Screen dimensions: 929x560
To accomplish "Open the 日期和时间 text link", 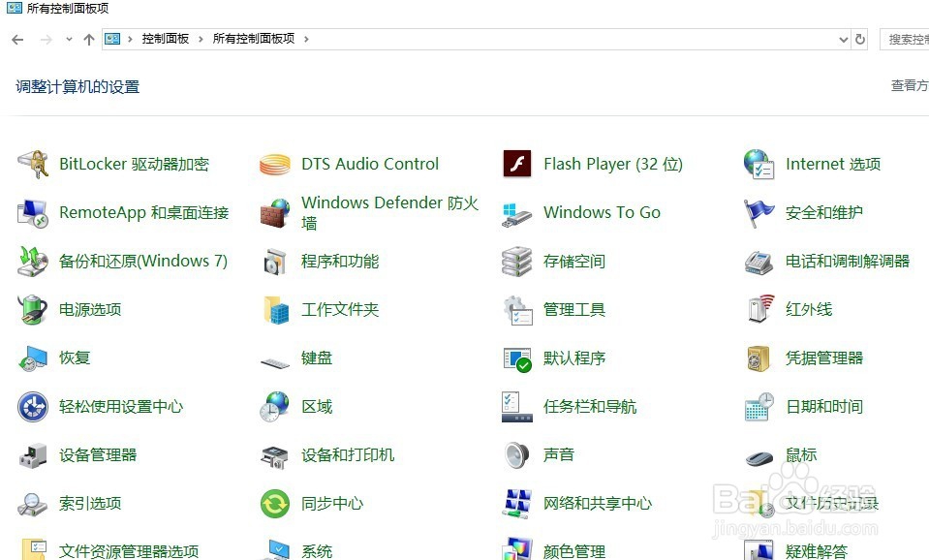I will point(824,407).
